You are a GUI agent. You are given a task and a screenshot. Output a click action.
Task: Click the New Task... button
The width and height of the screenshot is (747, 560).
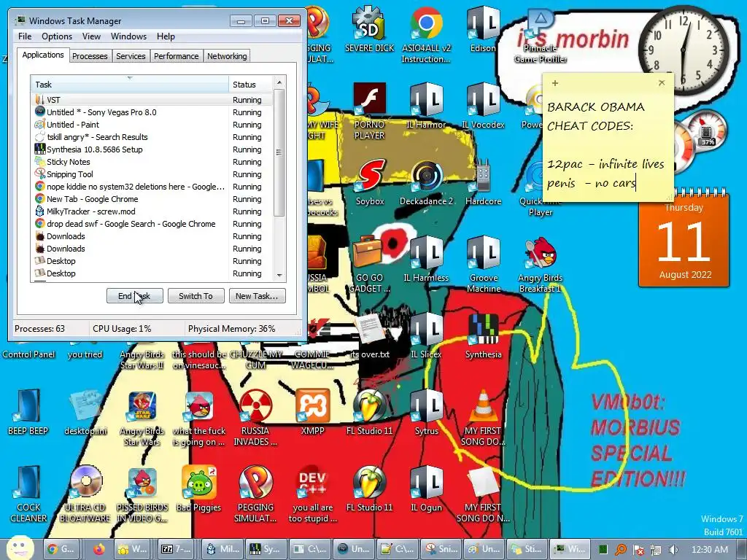(257, 296)
